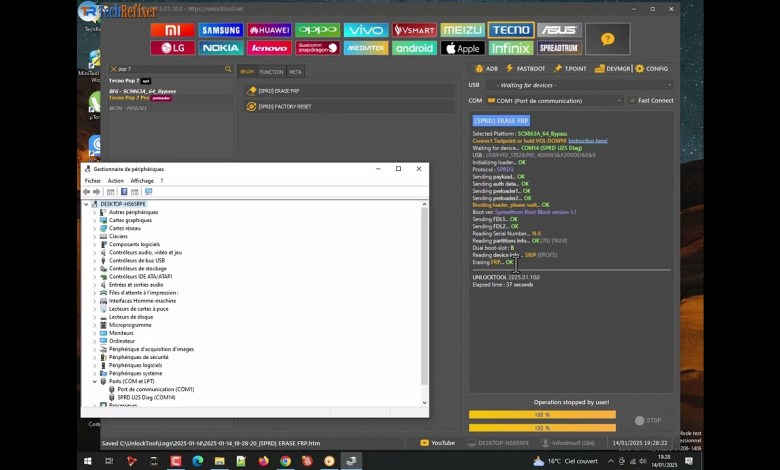The image size is (780, 470).
Task: Open the CONFIG settings button
Action: pyautogui.click(x=652, y=69)
